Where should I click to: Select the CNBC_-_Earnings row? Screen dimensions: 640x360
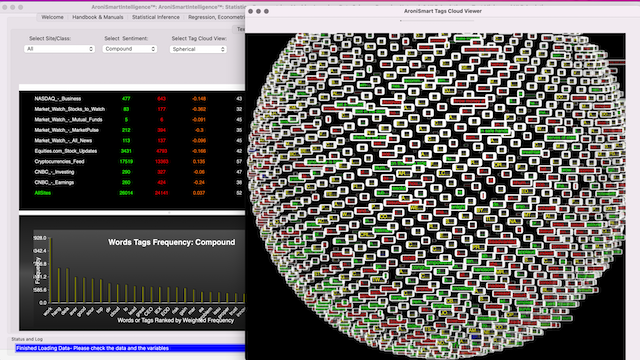[x=132, y=182]
